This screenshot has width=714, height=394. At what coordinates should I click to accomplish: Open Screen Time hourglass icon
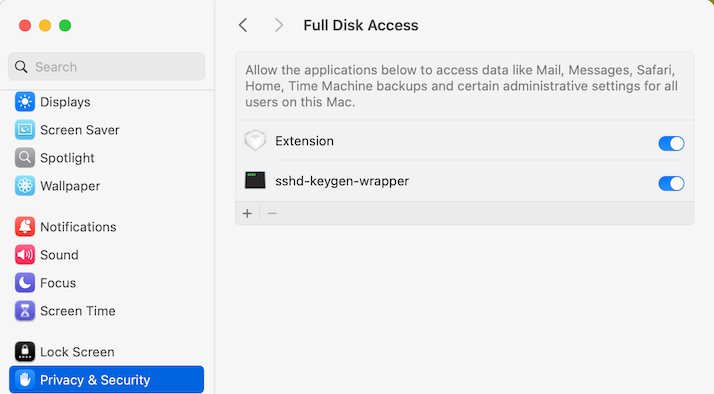(25, 311)
